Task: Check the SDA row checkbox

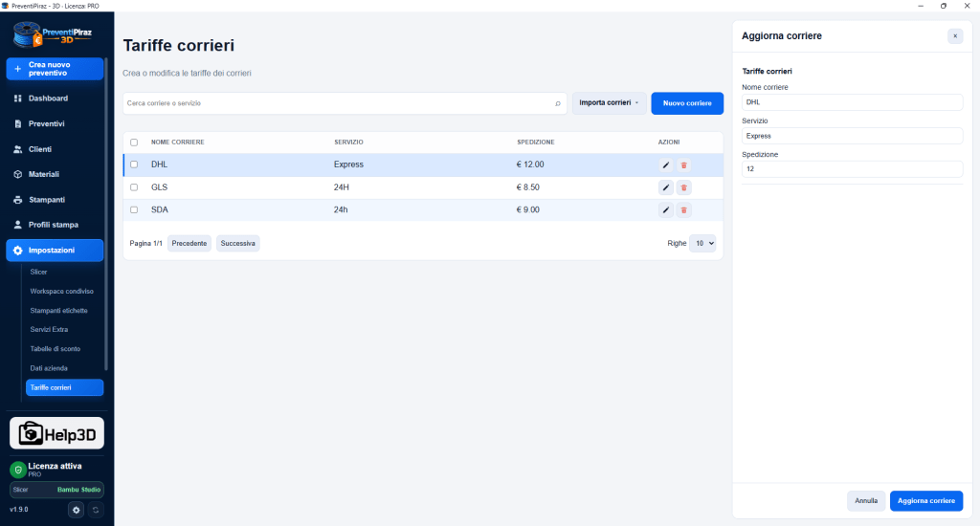Action: click(x=134, y=209)
